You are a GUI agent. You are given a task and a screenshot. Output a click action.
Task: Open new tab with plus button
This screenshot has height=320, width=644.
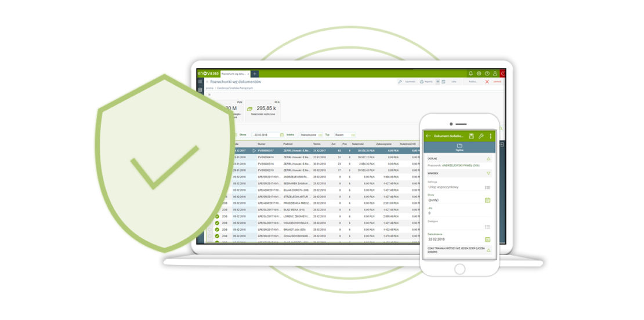[255, 74]
